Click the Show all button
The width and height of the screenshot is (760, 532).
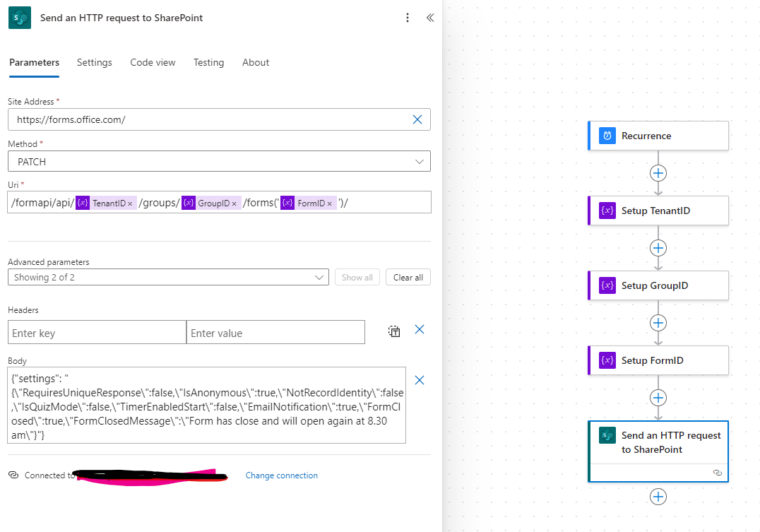click(357, 278)
